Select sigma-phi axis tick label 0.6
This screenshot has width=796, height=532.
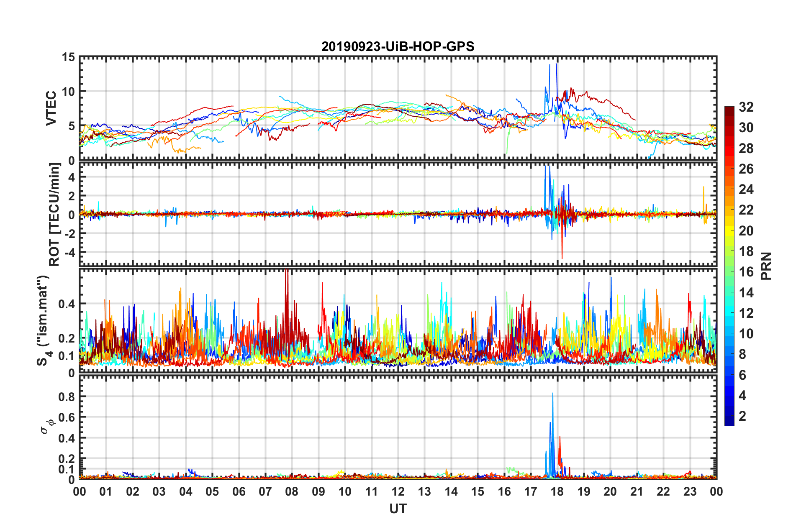67,417
